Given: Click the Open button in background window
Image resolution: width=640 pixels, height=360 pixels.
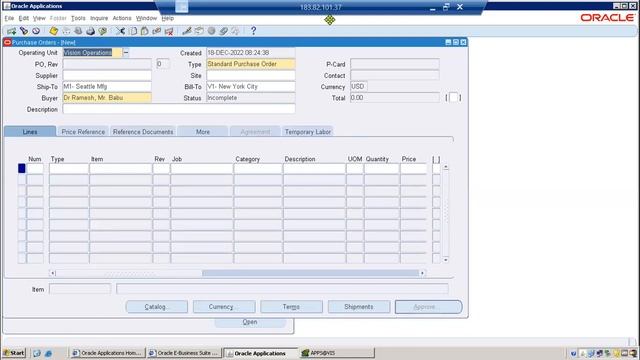Looking at the screenshot, I should pyautogui.click(x=250, y=322).
